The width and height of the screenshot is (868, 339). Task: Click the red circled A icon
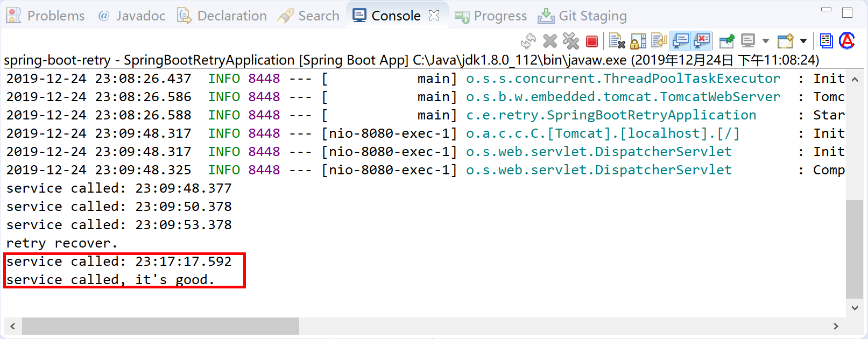click(x=847, y=41)
